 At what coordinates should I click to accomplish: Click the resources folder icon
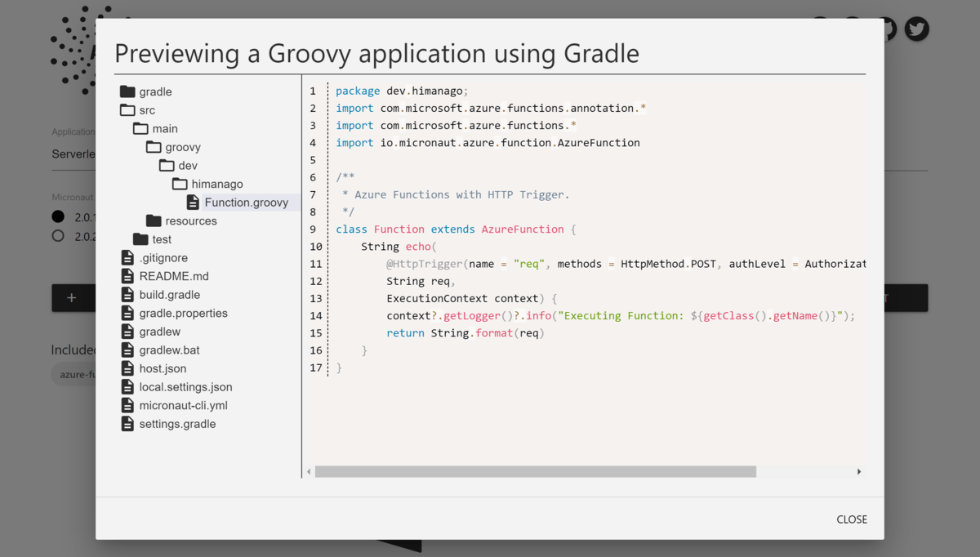(x=154, y=221)
